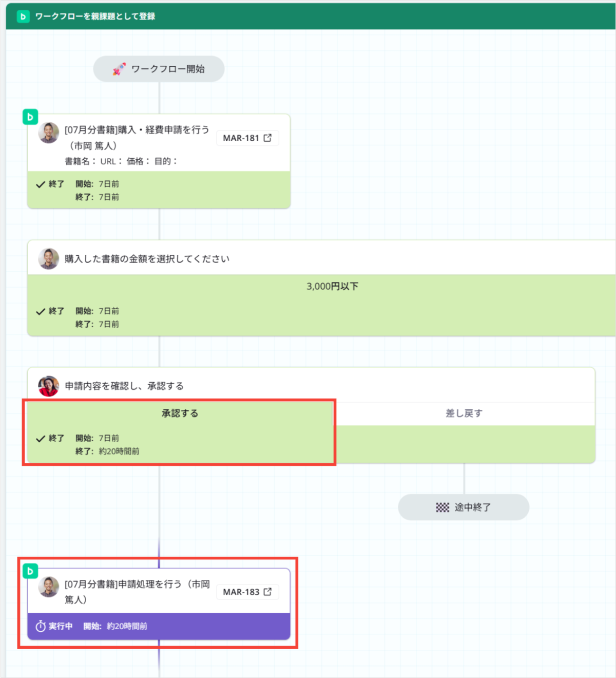
Task: Click the rocket icon in ワークフロー開始
Action: coord(119,69)
